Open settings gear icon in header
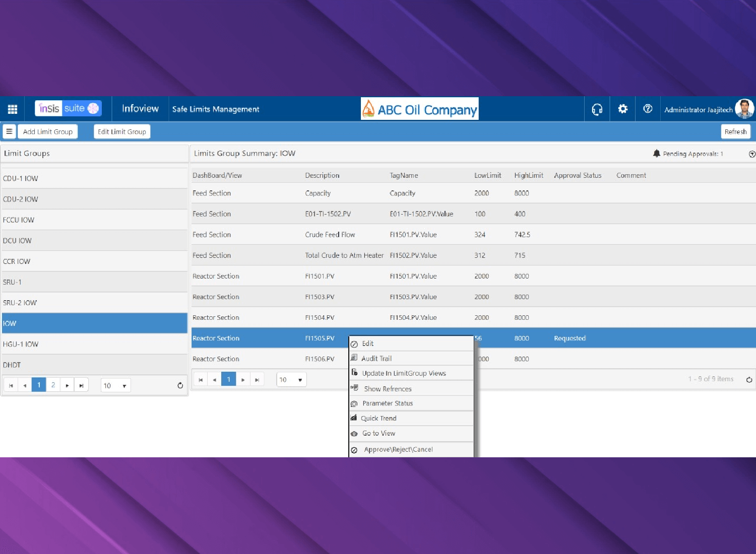 tap(623, 109)
